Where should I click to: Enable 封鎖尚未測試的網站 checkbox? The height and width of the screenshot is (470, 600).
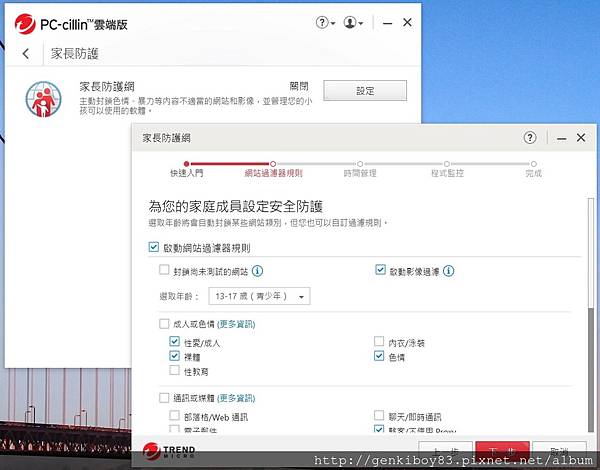(x=164, y=269)
